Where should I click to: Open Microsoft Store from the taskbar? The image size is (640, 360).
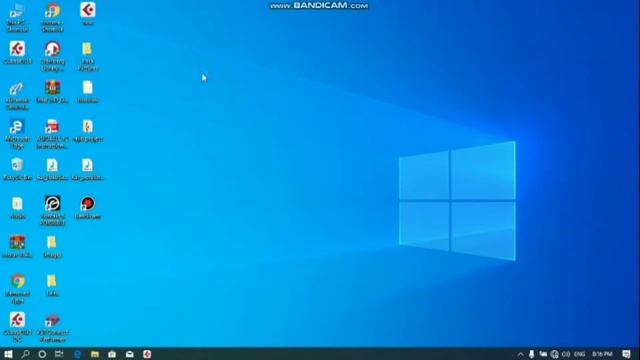(x=112, y=354)
